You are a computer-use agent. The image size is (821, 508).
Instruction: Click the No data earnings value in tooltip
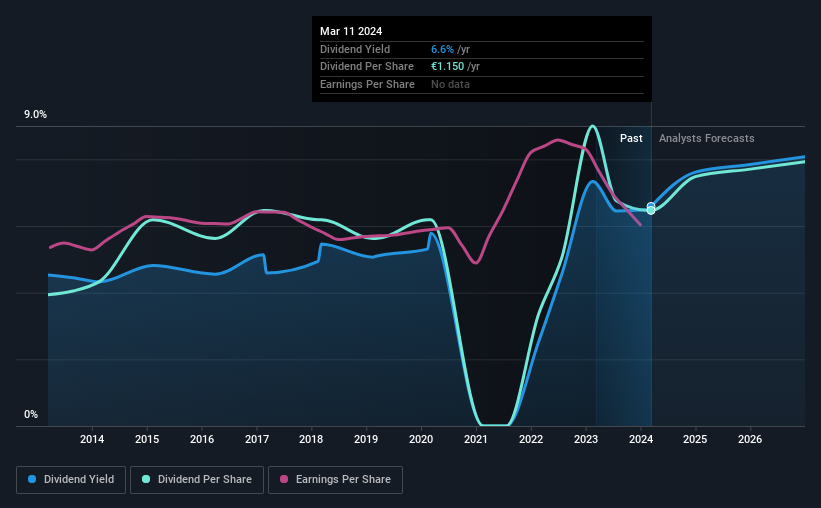pos(450,84)
